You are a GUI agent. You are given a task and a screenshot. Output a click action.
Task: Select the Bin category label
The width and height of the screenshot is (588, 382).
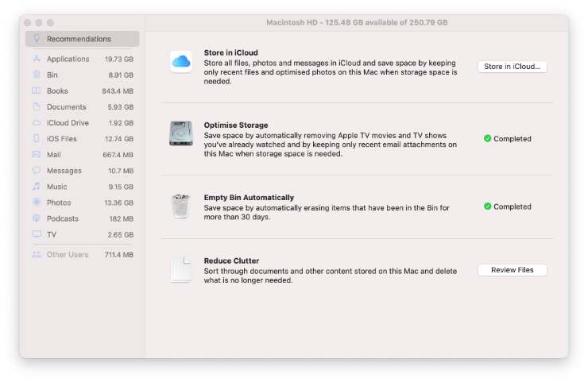point(52,75)
